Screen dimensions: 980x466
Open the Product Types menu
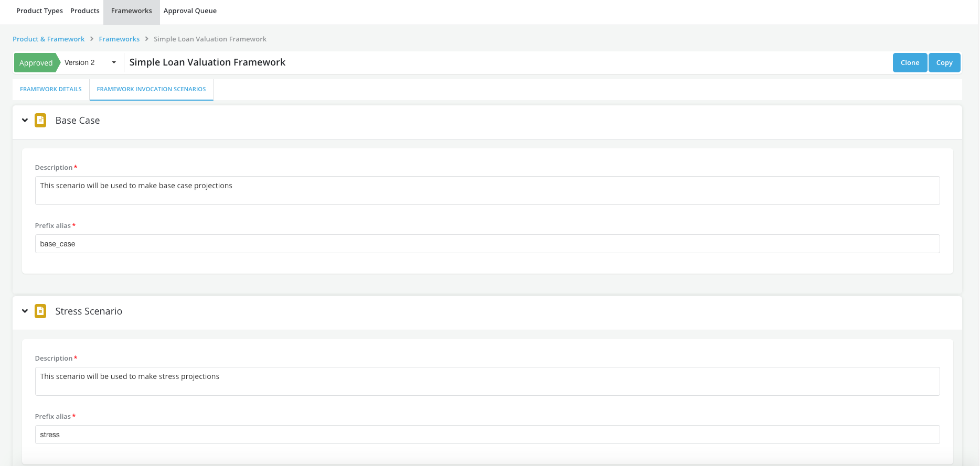39,11
